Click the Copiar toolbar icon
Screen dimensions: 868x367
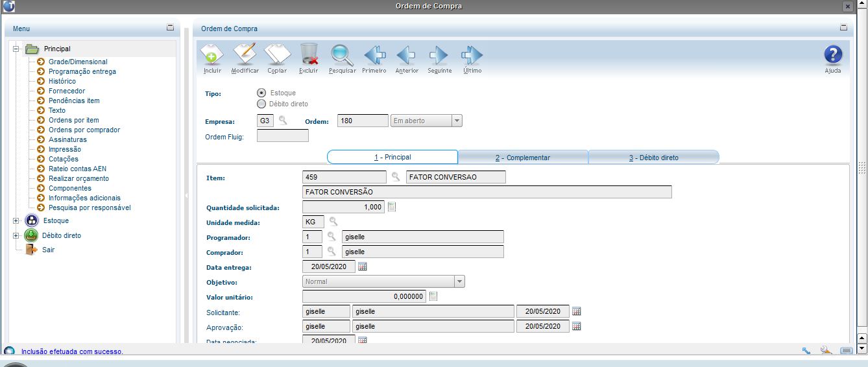tap(277, 54)
